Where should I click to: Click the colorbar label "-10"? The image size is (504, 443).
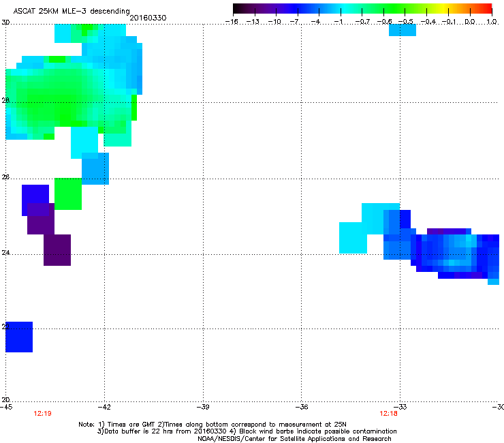(x=274, y=22)
